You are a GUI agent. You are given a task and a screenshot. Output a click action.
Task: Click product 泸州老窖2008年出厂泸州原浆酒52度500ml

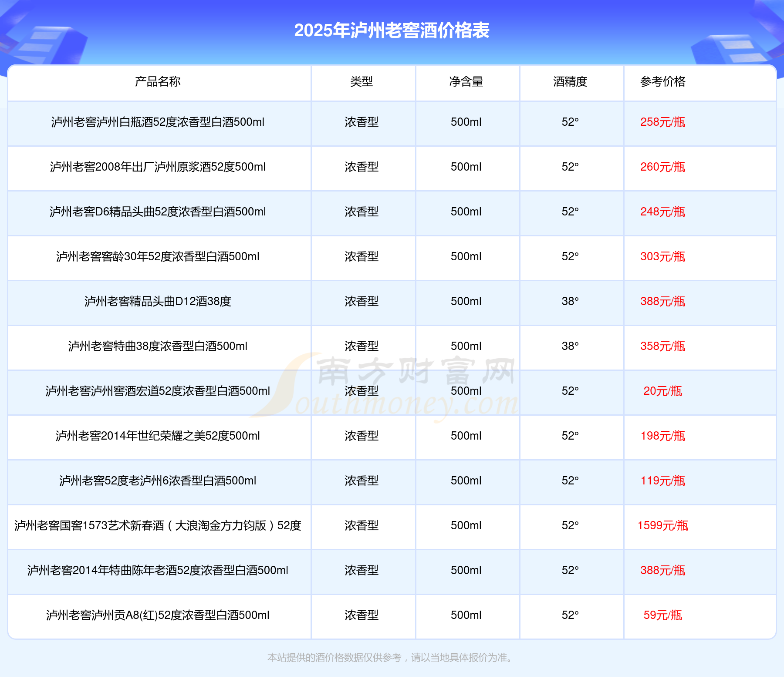[x=158, y=167]
